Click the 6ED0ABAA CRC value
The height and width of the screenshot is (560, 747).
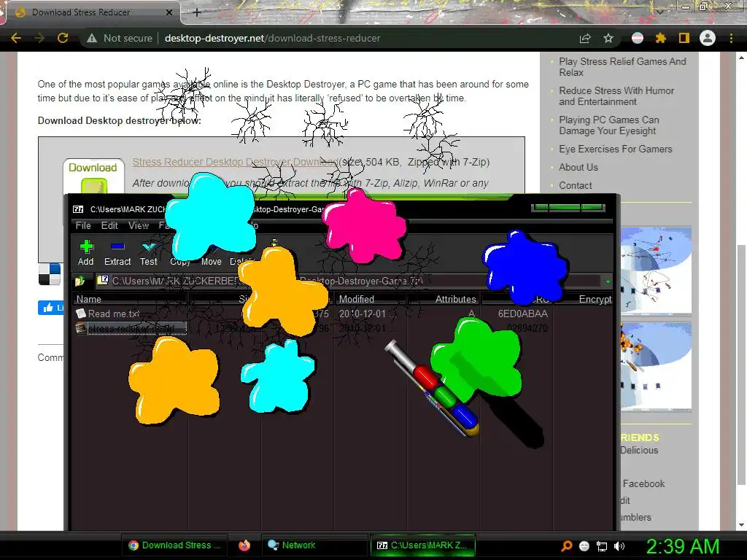click(x=522, y=314)
